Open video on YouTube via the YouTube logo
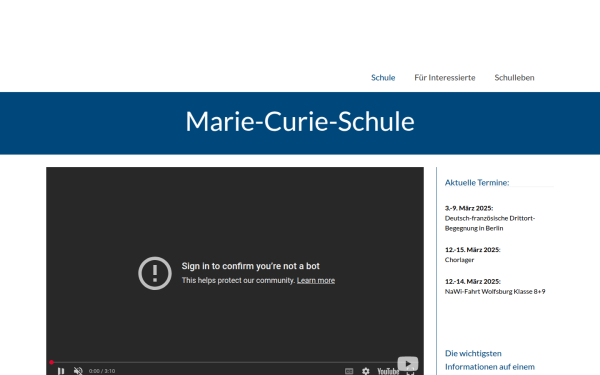This screenshot has height=375, width=600. click(388, 371)
